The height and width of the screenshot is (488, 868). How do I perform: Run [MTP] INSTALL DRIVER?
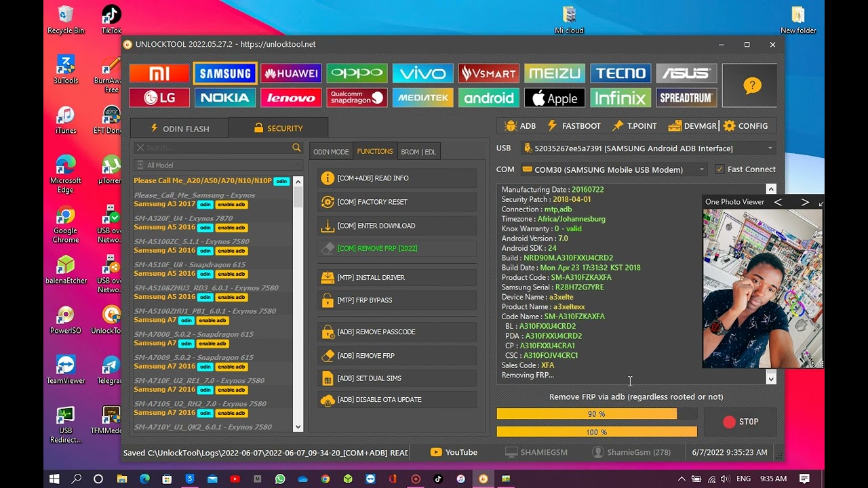tap(397, 277)
